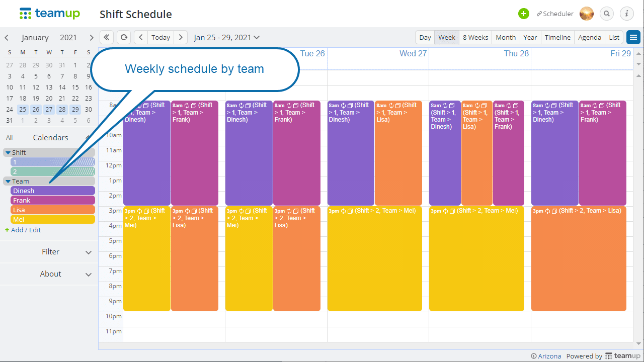Open the Add / Edit calendars link
Screen dimensions: 644x362
(x=23, y=230)
